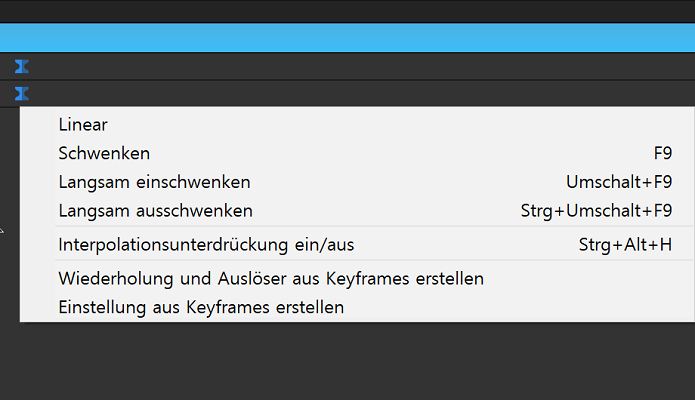Apply Schwenken easing to the keyframe
This screenshot has width=695, height=400.
click(104, 153)
